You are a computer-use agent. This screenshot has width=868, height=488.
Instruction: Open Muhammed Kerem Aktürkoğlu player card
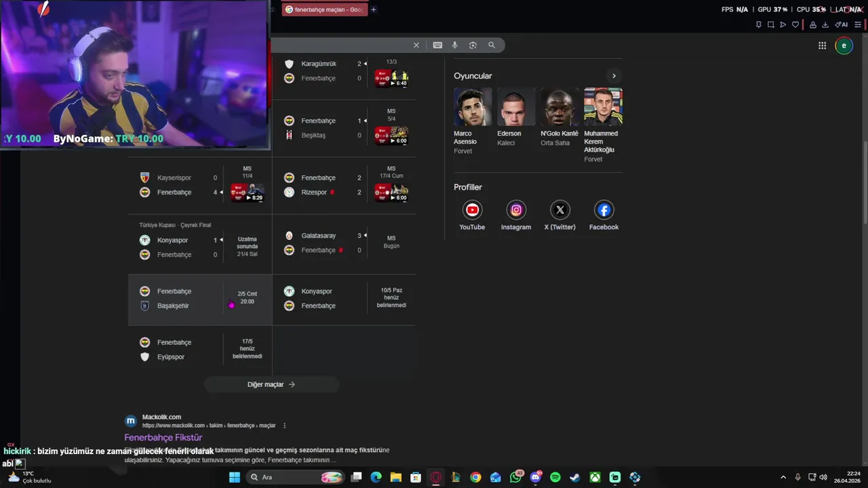coord(603,125)
